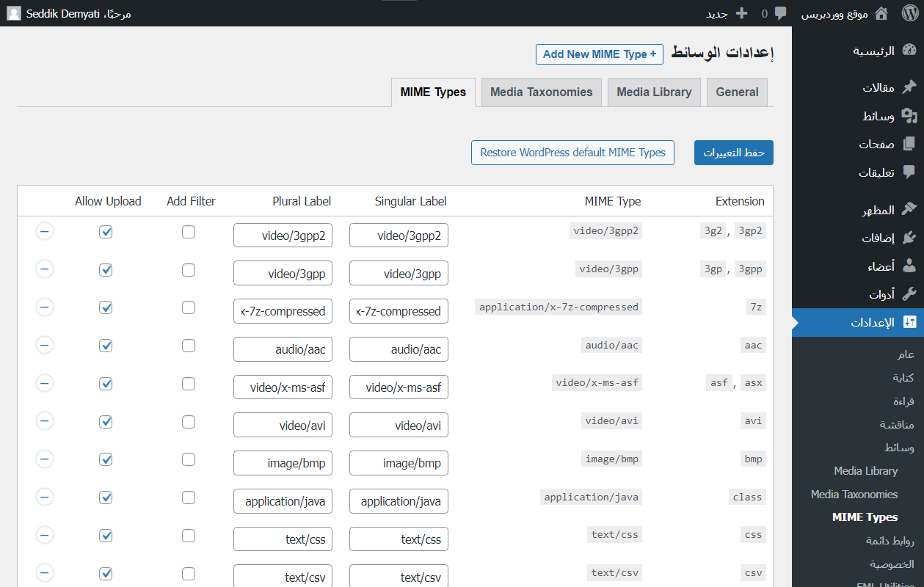This screenshot has height=587, width=924.
Task: Uncheck Allow Upload for video/3gpp2
Action: click(106, 232)
